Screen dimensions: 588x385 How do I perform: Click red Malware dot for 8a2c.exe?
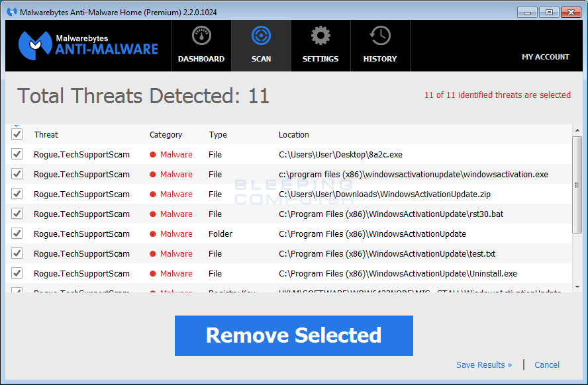[x=153, y=155]
